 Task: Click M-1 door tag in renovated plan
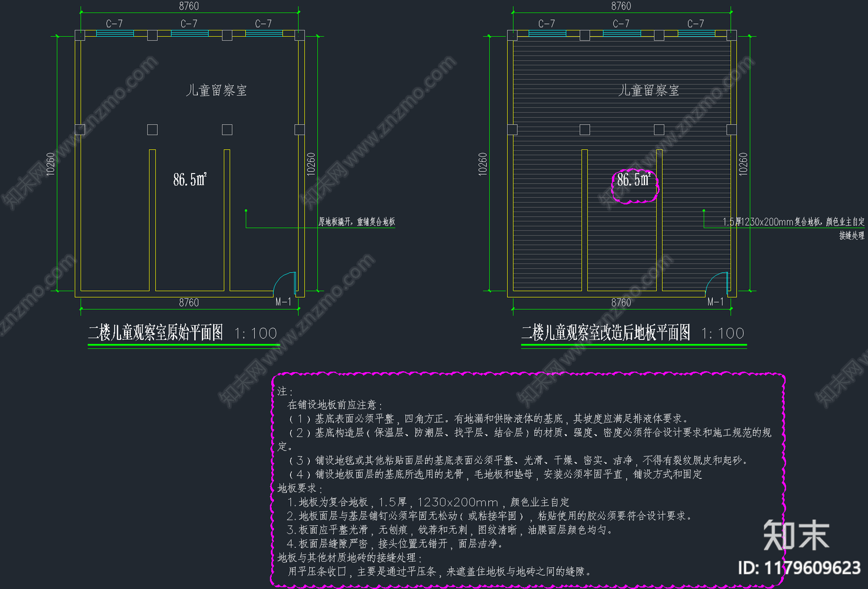point(716,302)
